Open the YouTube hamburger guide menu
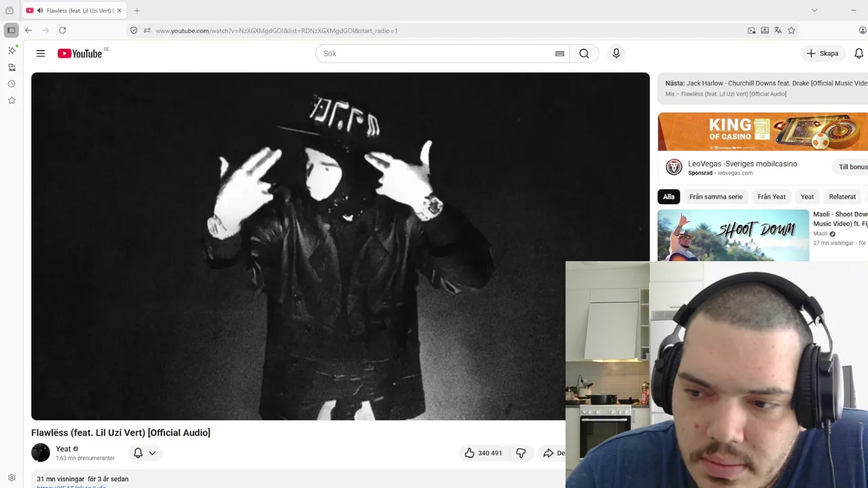The height and width of the screenshot is (488, 868). tap(41, 54)
